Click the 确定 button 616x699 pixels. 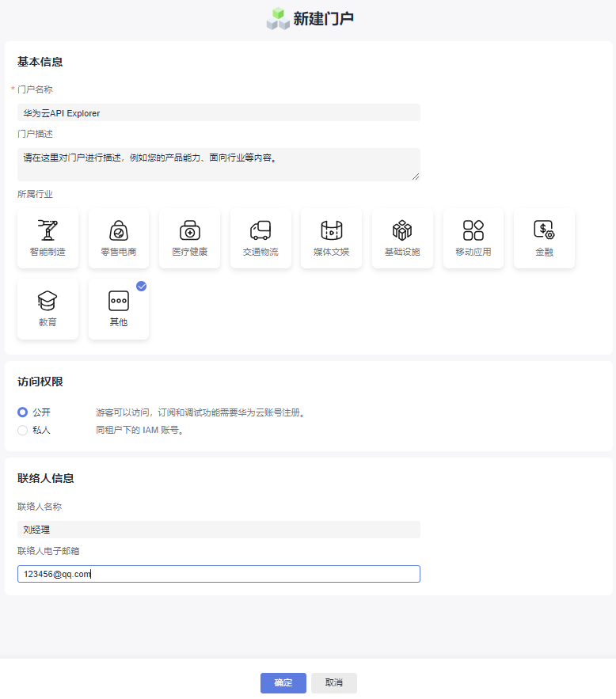[x=283, y=682]
